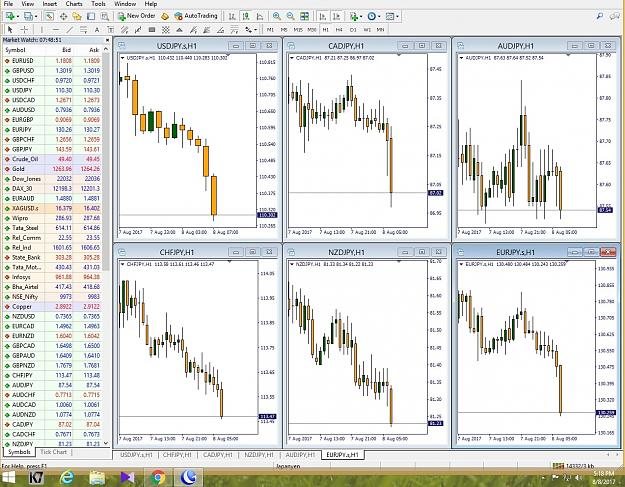The image size is (625, 487).
Task: Toggle chart auto scroll
Action: click(x=322, y=16)
